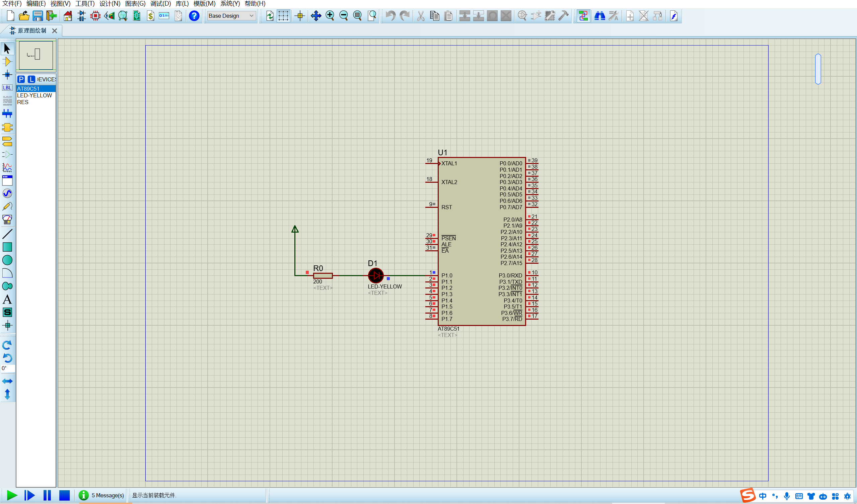This screenshot has height=504, width=857.
Task: Select 2D line drawing tool
Action: (x=7, y=234)
